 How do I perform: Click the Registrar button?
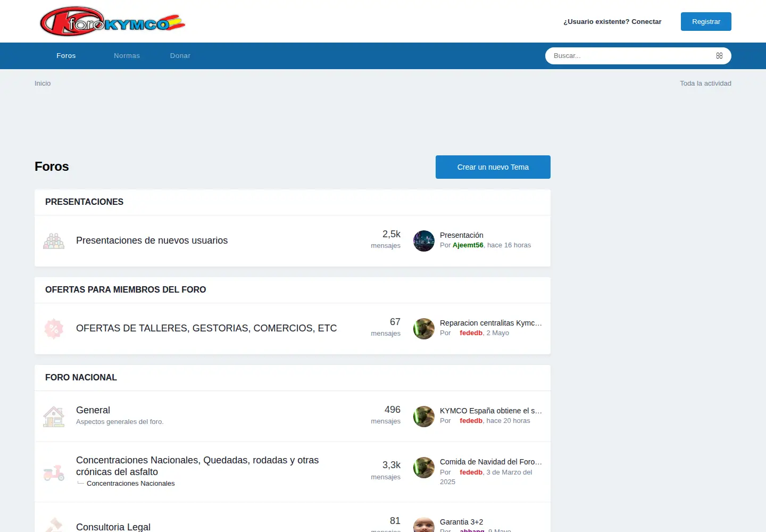click(706, 21)
